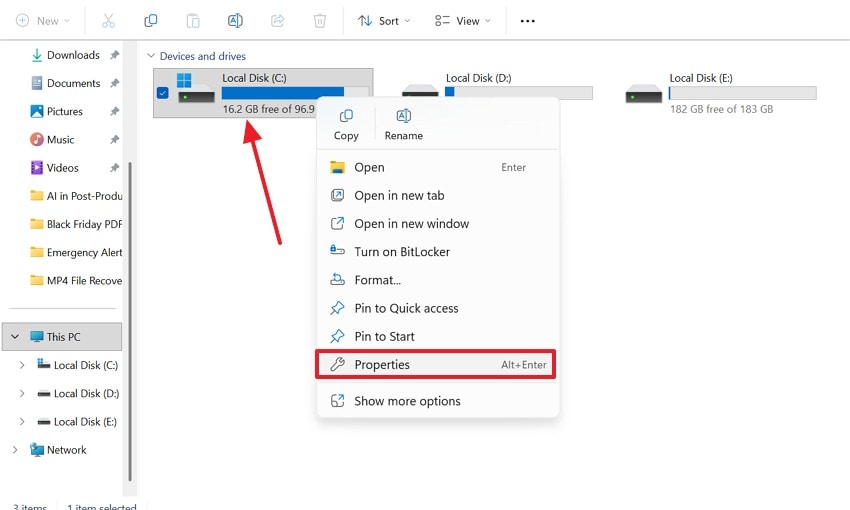
Task: Click the pin icon beside Videos
Action: [x=114, y=168]
